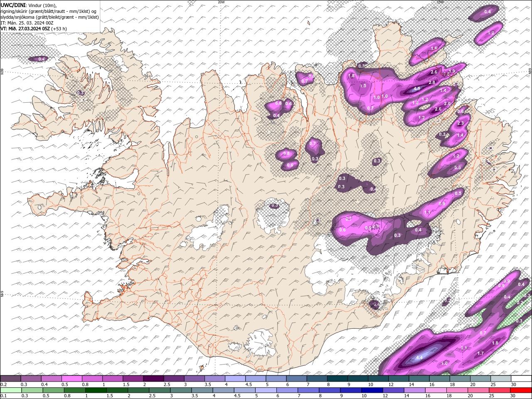This screenshot has height=399, width=532.
Task: Click the "UWC/DINI" title text
Action: coord(14,5)
